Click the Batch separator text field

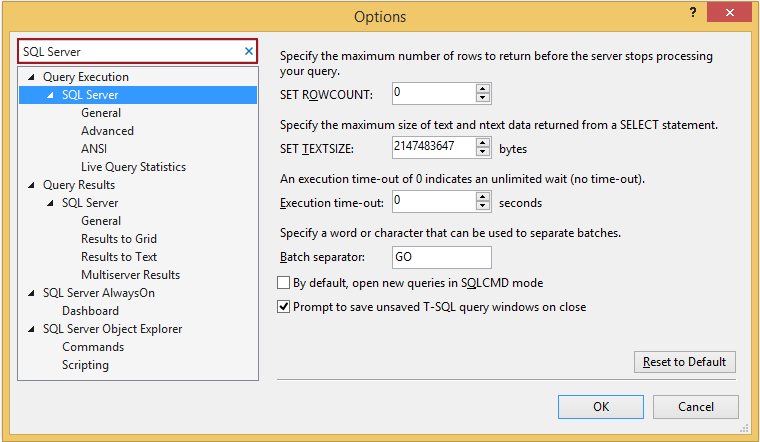[442, 257]
